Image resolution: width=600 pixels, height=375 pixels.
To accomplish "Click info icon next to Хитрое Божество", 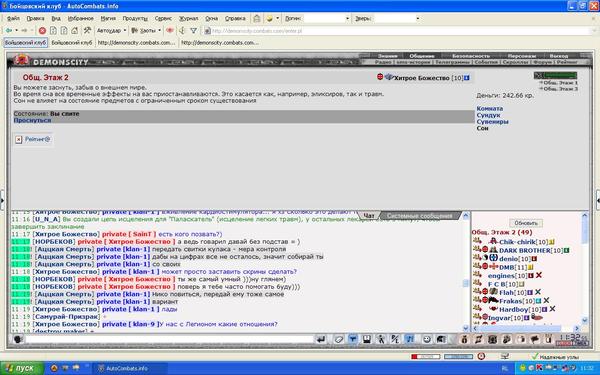I will click(466, 78).
